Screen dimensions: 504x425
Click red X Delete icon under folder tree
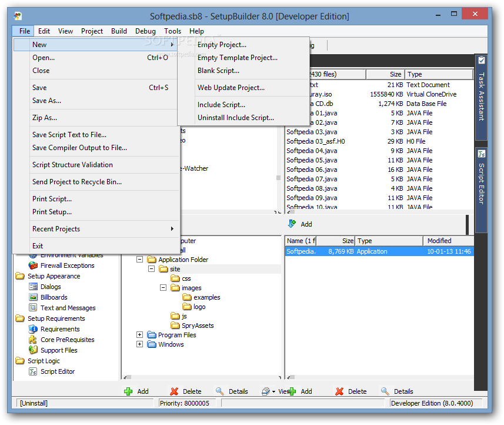click(174, 391)
